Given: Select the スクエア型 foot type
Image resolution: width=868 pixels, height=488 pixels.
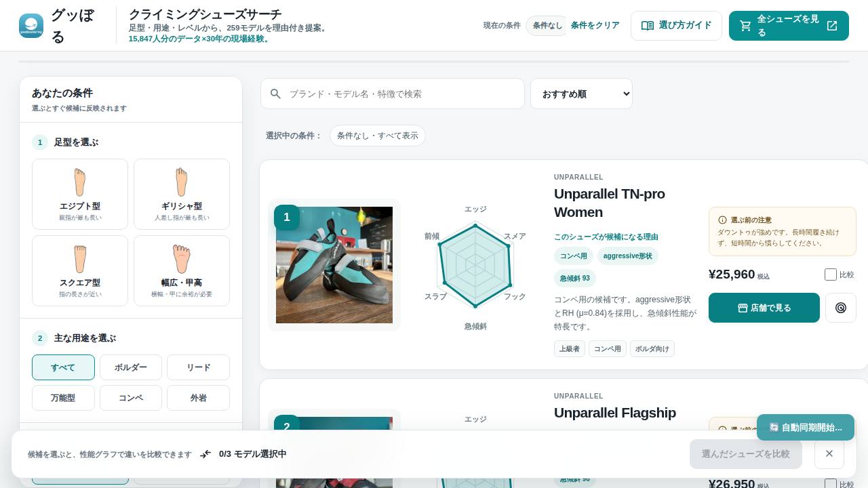Looking at the screenshot, I should pyautogui.click(x=80, y=271).
